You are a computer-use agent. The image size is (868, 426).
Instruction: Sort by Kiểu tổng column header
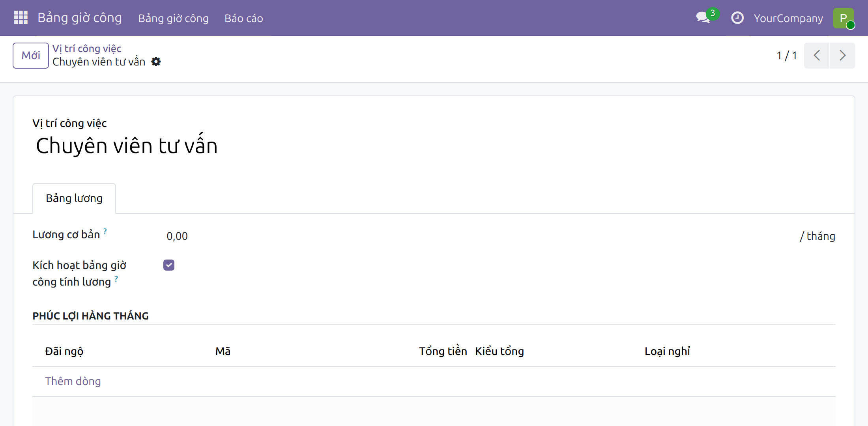[x=499, y=351]
